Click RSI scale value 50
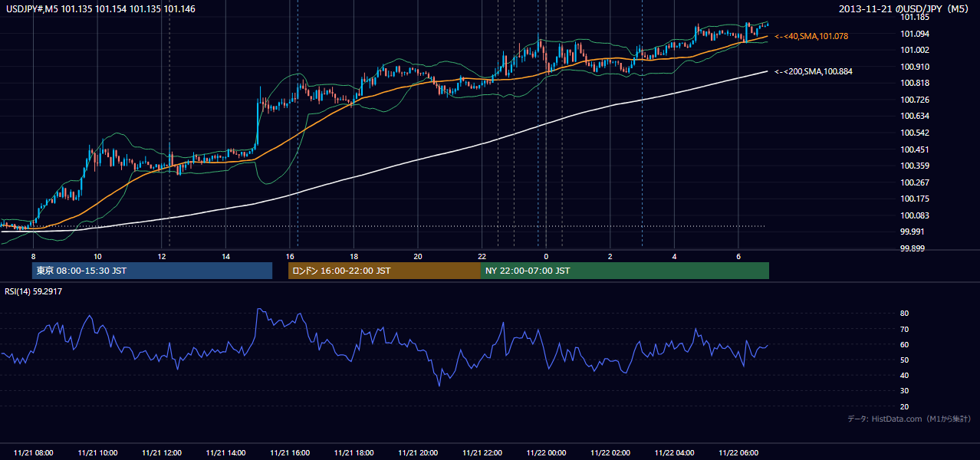The width and height of the screenshot is (980, 460). click(x=905, y=360)
